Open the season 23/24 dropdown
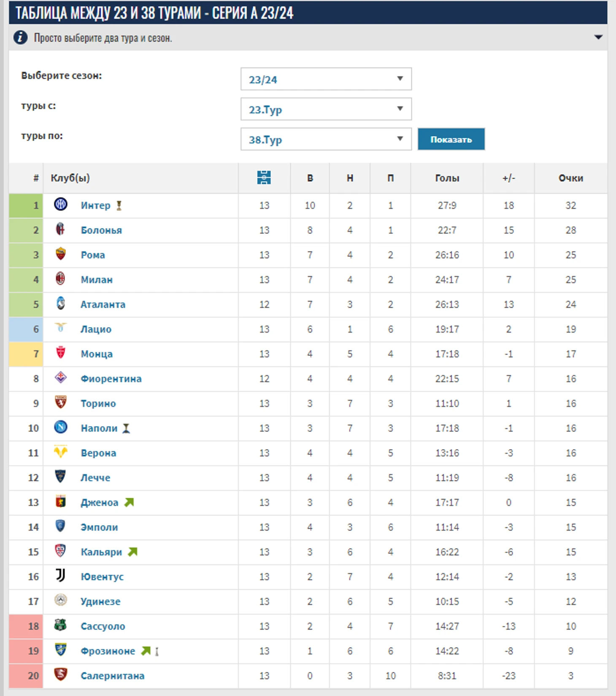This screenshot has height=696, width=616. pyautogui.click(x=326, y=79)
